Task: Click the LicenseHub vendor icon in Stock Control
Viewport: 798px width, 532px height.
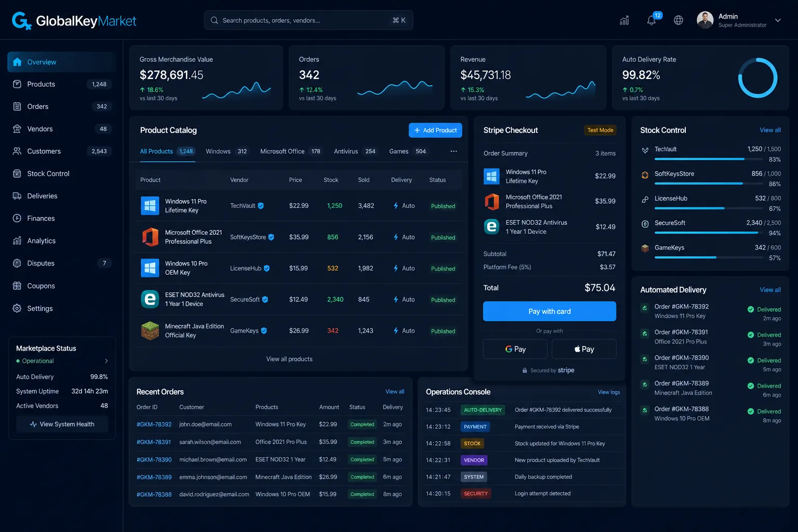Action: [x=645, y=199]
